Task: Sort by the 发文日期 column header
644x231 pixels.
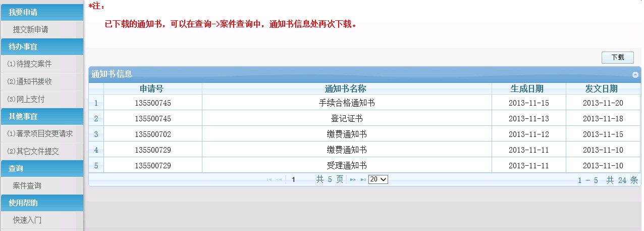Action: tap(601, 88)
